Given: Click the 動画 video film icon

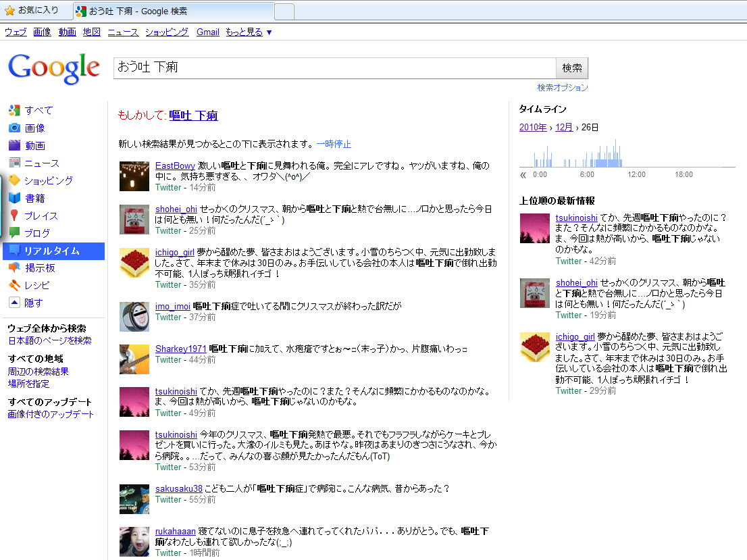Looking at the screenshot, I should [x=14, y=145].
